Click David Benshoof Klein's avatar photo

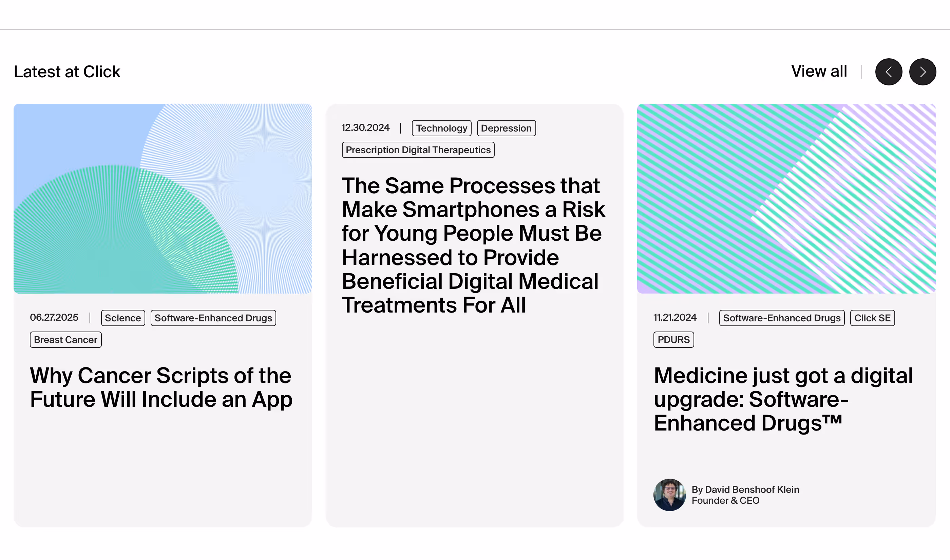(669, 495)
